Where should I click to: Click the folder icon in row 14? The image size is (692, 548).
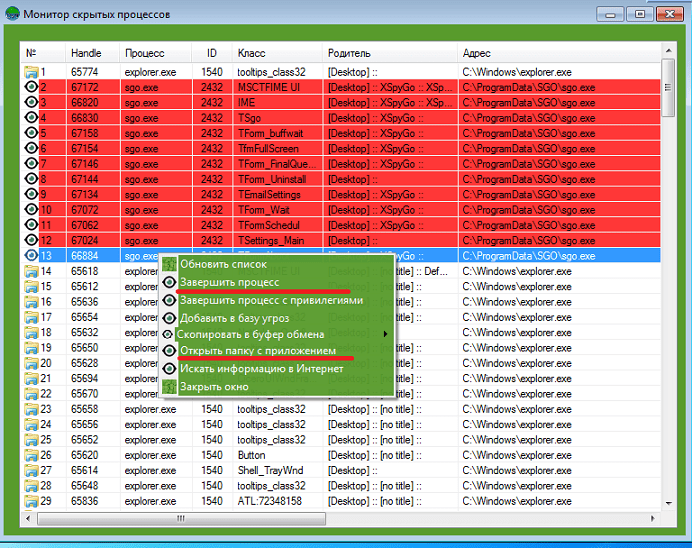[31, 271]
